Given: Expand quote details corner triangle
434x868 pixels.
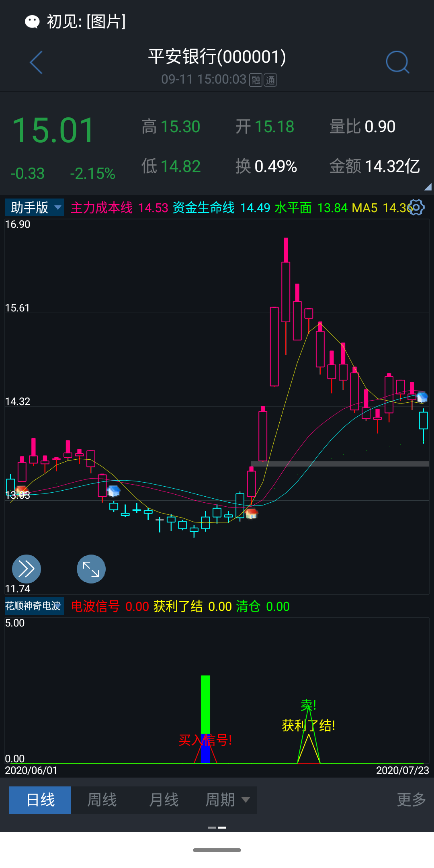Looking at the screenshot, I should point(428,187).
